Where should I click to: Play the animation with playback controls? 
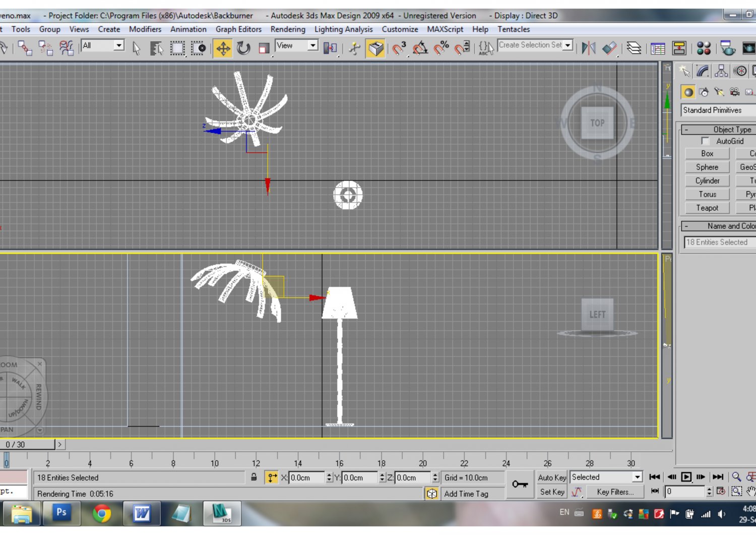pos(686,477)
